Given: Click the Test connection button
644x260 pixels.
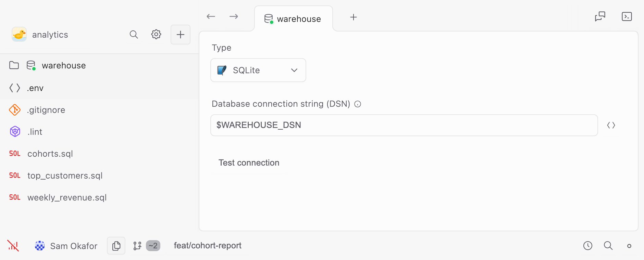Looking at the screenshot, I should click(x=249, y=163).
